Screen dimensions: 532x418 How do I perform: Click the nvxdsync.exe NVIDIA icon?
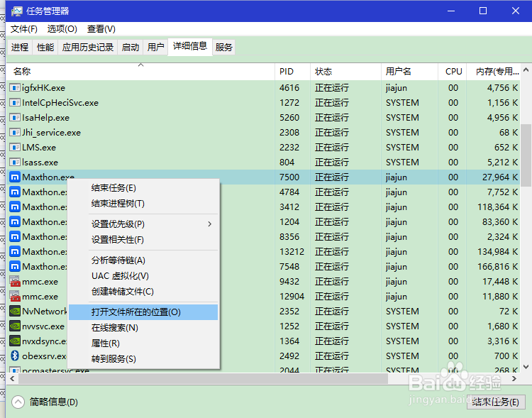15,341
